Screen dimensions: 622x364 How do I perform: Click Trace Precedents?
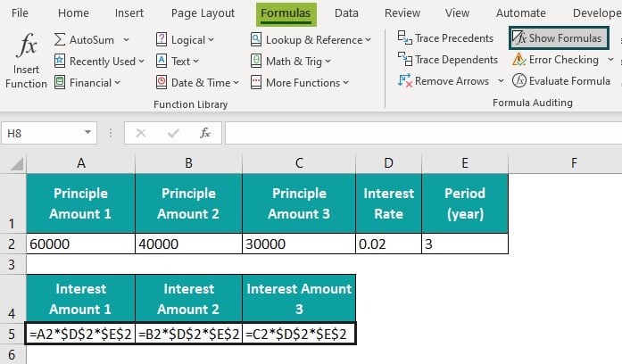click(x=445, y=38)
